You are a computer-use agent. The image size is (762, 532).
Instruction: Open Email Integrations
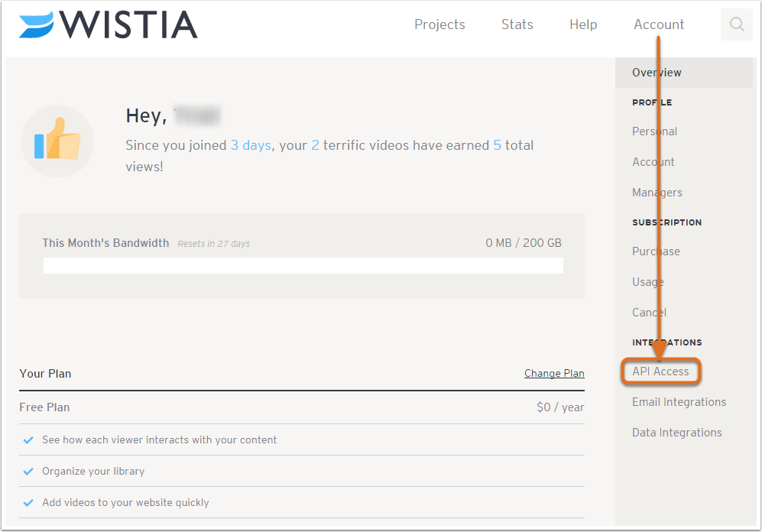[x=679, y=402]
